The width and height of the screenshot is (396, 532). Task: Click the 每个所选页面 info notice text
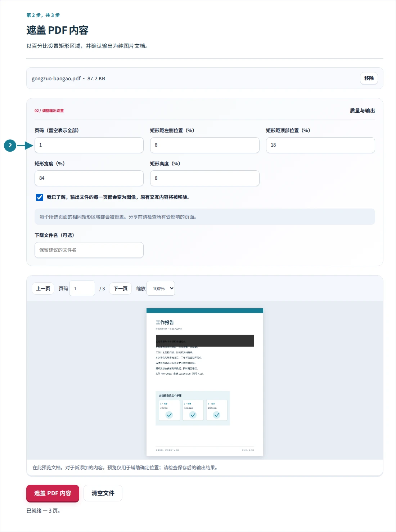pos(118,217)
